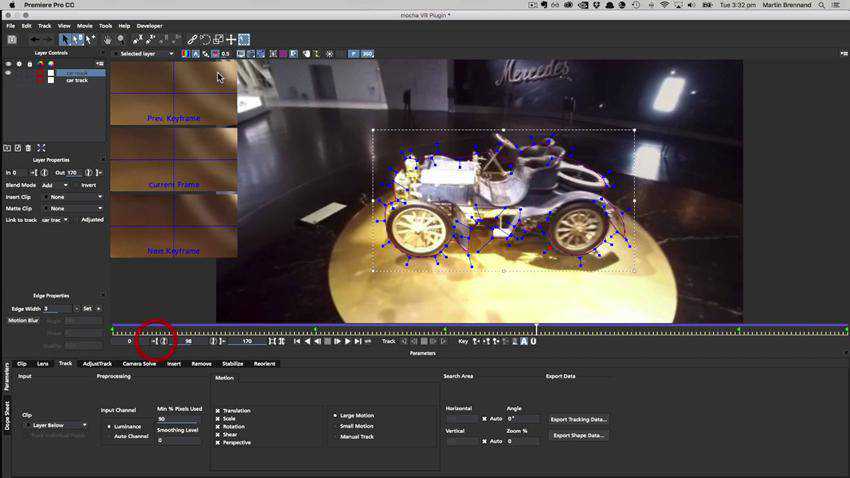The width and height of the screenshot is (850, 478).
Task: Select the Small Motion radio option
Action: point(336,426)
